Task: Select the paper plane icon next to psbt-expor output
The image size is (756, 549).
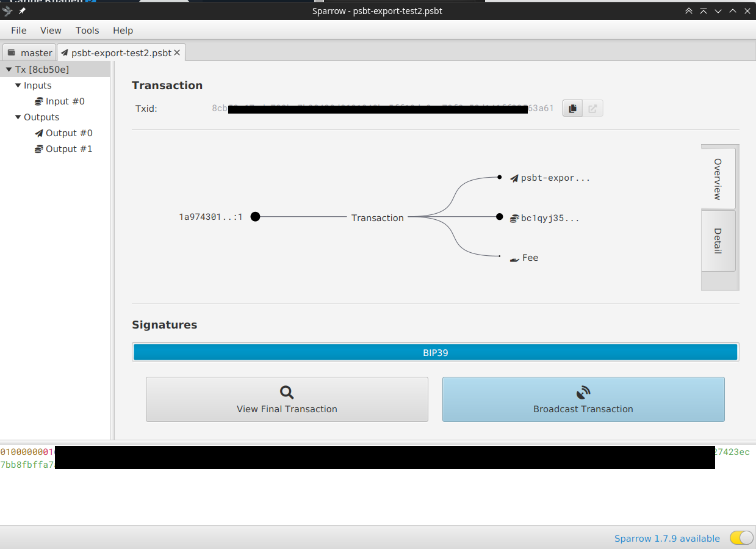Action: (x=513, y=178)
